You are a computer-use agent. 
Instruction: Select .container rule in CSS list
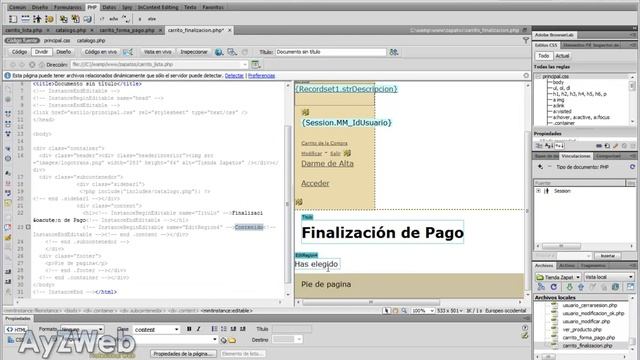pyautogui.click(x=564, y=123)
